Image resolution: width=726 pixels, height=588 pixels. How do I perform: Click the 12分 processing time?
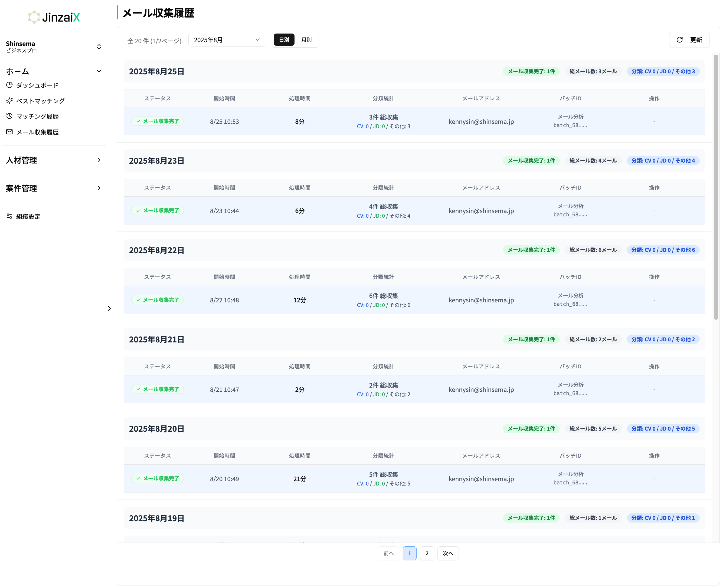coord(300,300)
